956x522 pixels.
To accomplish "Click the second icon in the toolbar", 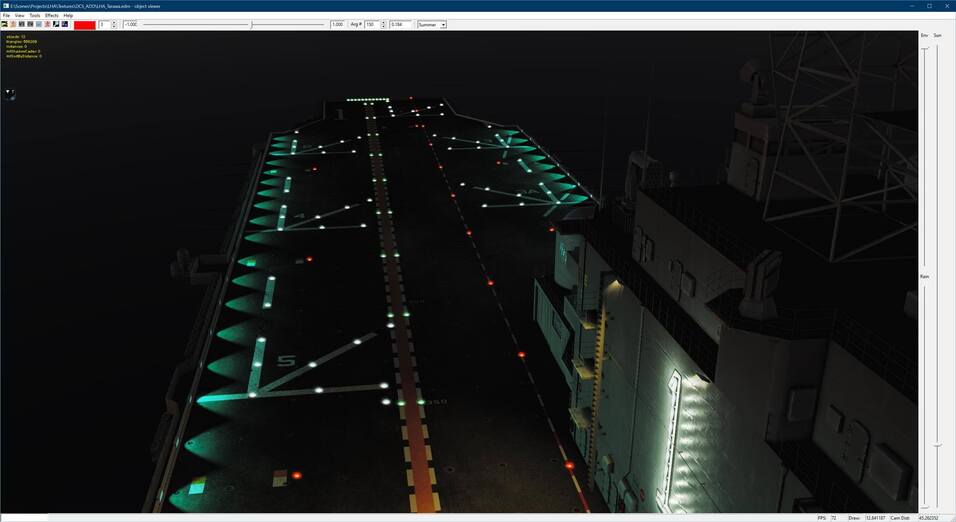I will point(13,24).
